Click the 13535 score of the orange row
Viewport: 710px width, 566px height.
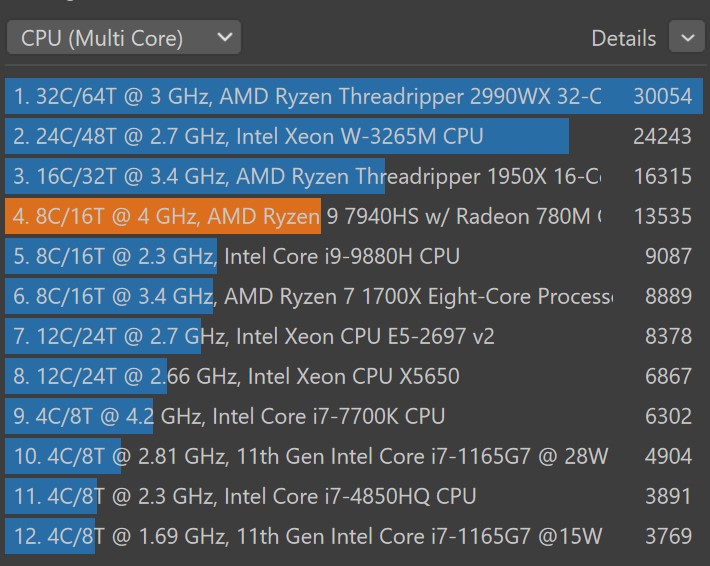[662, 216]
